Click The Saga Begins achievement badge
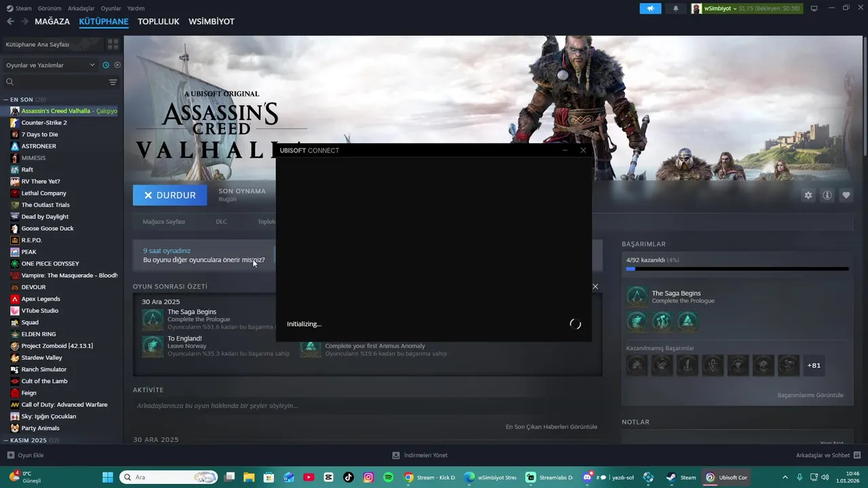 pos(636,297)
